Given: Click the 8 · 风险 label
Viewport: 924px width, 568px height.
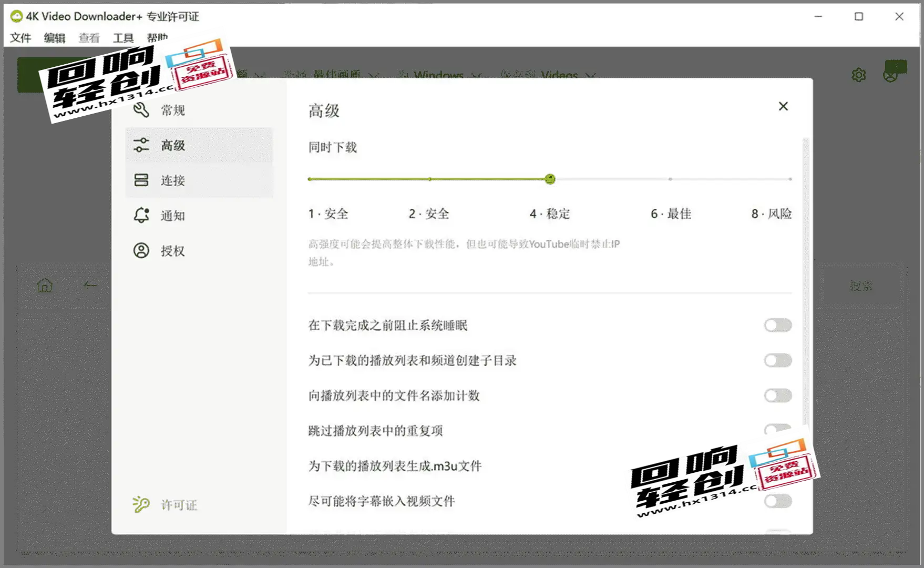Looking at the screenshot, I should (772, 214).
